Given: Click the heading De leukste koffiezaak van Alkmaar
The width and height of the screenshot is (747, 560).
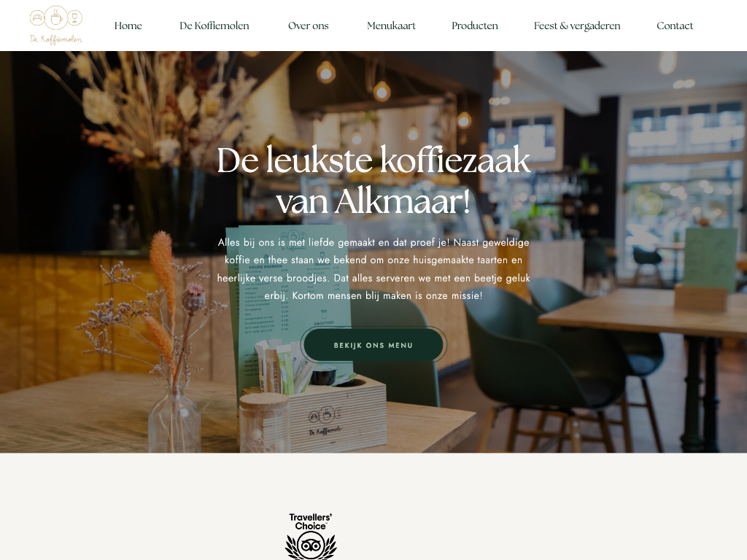Looking at the screenshot, I should 373,180.
